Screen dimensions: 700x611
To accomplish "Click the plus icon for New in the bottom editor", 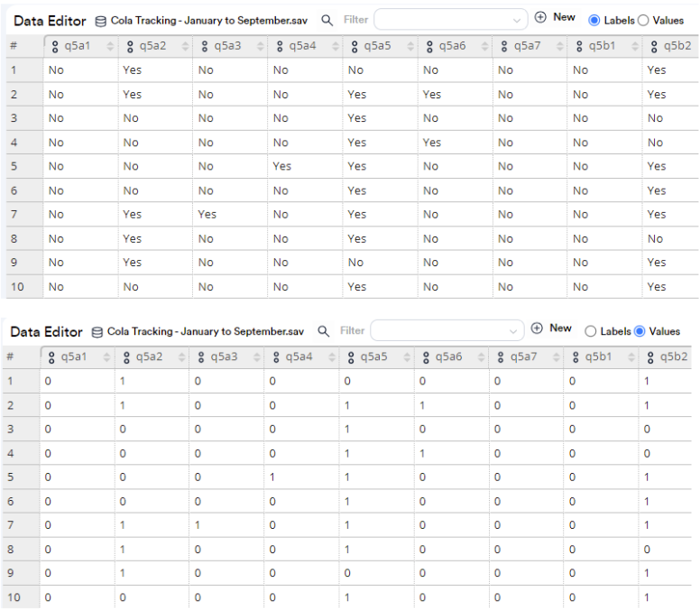I will [537, 328].
